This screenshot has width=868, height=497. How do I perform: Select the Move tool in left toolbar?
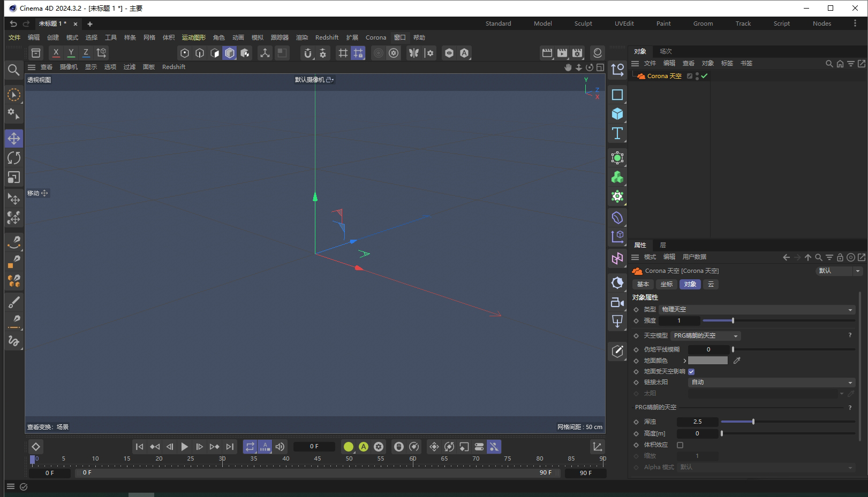pos(14,138)
